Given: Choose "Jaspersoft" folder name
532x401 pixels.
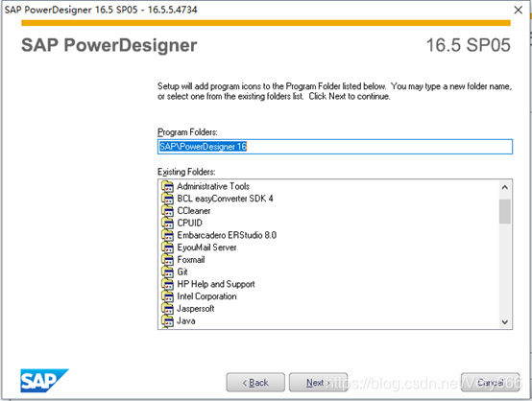Looking at the screenshot, I should 196,309.
